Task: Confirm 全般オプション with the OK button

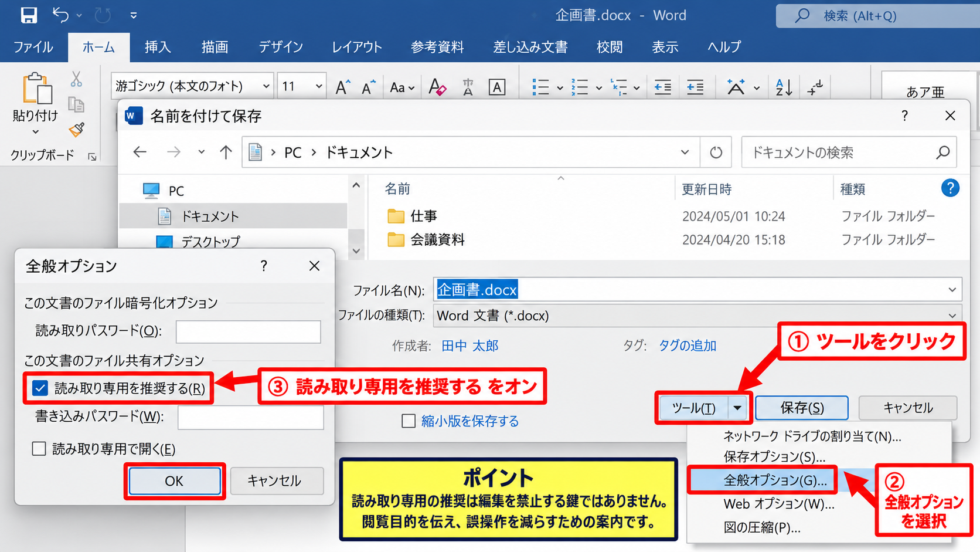Action: [x=174, y=482]
